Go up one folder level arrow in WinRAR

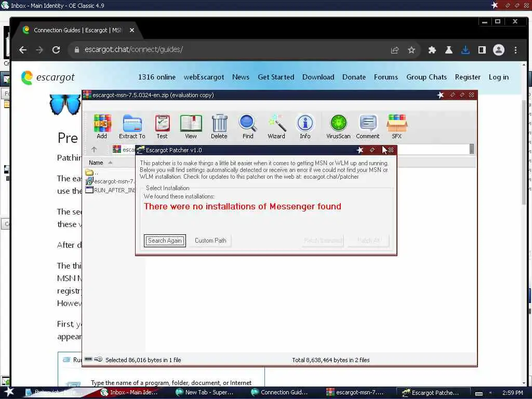pos(94,149)
